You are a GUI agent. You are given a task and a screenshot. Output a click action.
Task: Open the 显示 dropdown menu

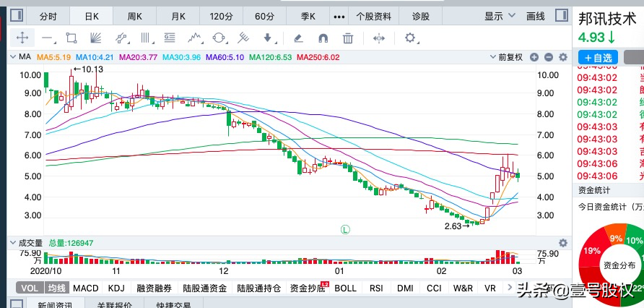click(498, 16)
